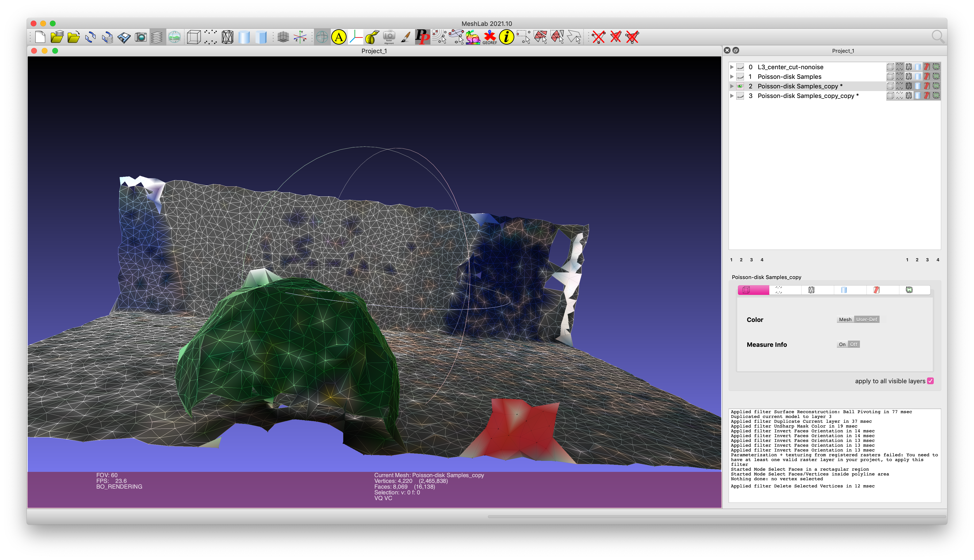Click the yellow info 'i' icon
This screenshot has width=974, height=560.
[506, 37]
